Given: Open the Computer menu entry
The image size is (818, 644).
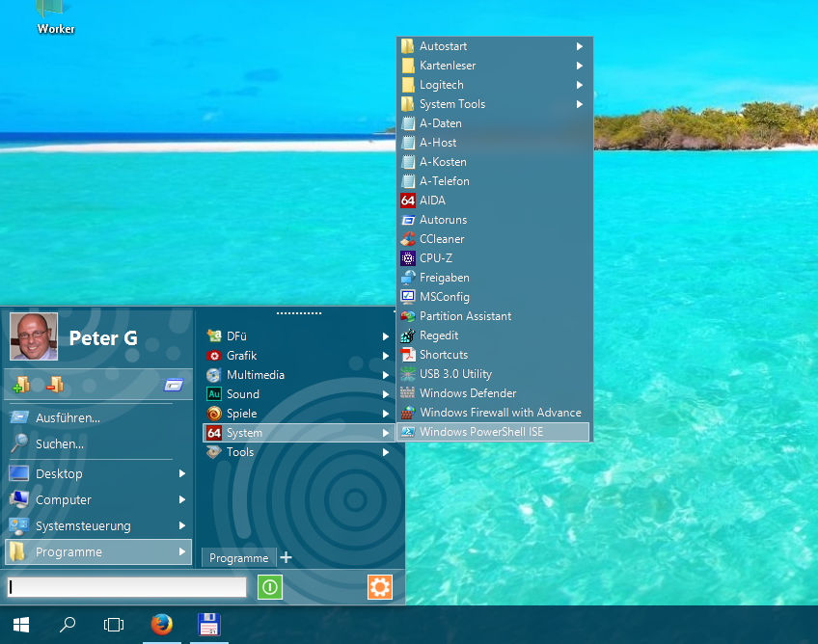Looking at the screenshot, I should (x=98, y=499).
